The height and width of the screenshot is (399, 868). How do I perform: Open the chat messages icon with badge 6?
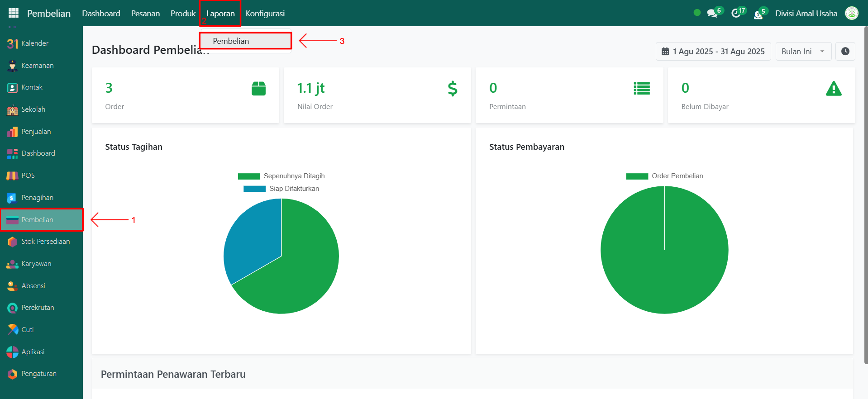pos(713,13)
